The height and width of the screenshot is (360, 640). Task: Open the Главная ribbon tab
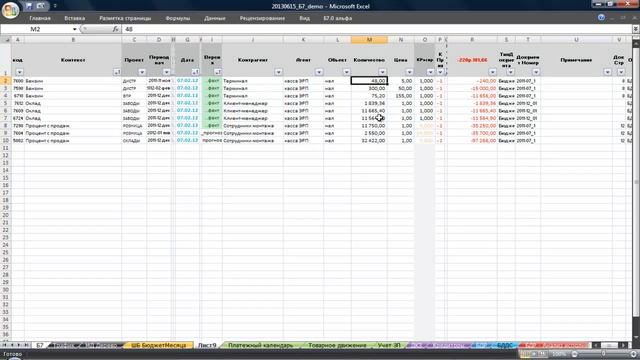tap(40, 18)
